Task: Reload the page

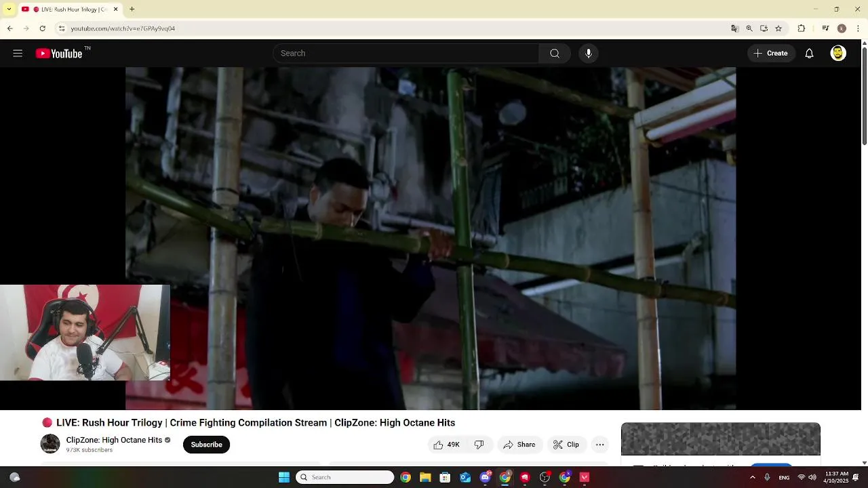Action: click(42, 28)
